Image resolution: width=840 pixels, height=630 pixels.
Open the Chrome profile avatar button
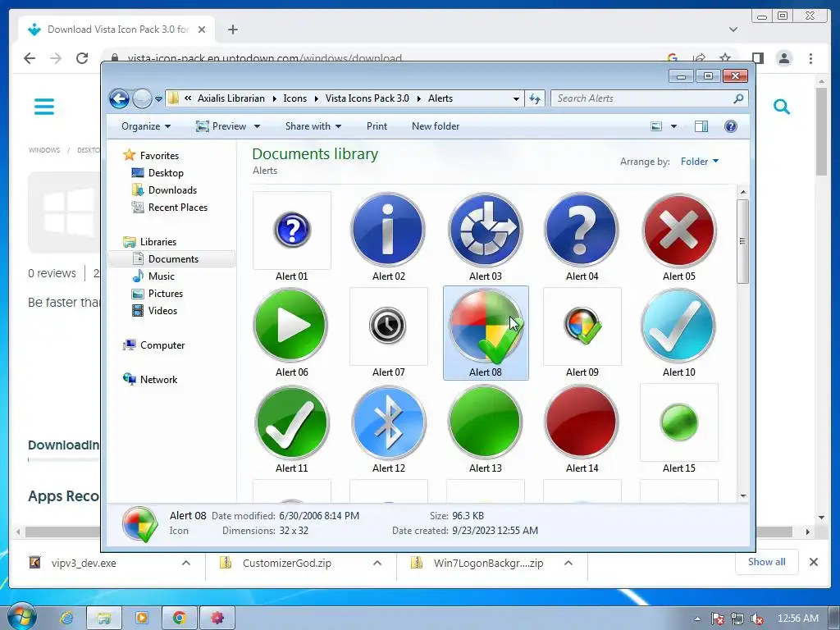coord(784,58)
